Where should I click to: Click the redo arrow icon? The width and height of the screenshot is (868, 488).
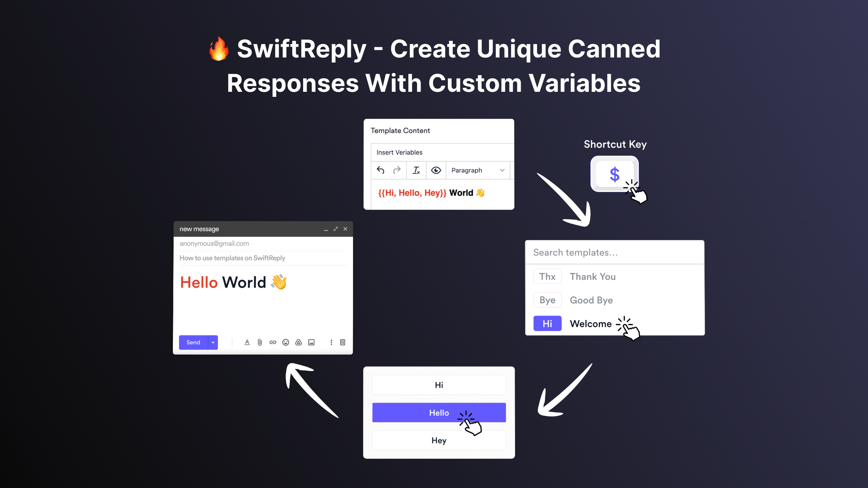396,170
